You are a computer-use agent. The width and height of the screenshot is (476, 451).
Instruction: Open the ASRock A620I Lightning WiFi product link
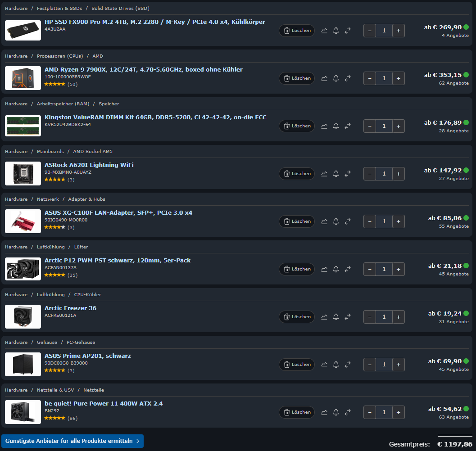click(89, 165)
